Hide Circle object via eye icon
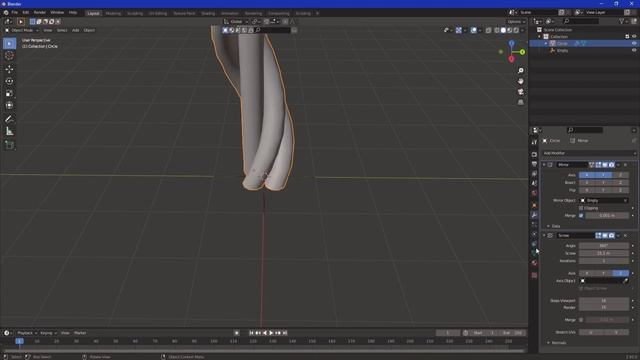 click(x=634, y=43)
